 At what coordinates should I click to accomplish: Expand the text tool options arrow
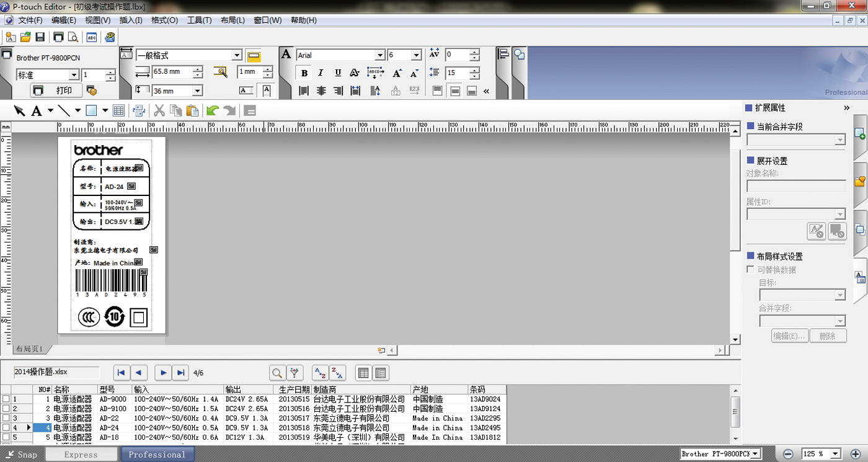[x=49, y=111]
